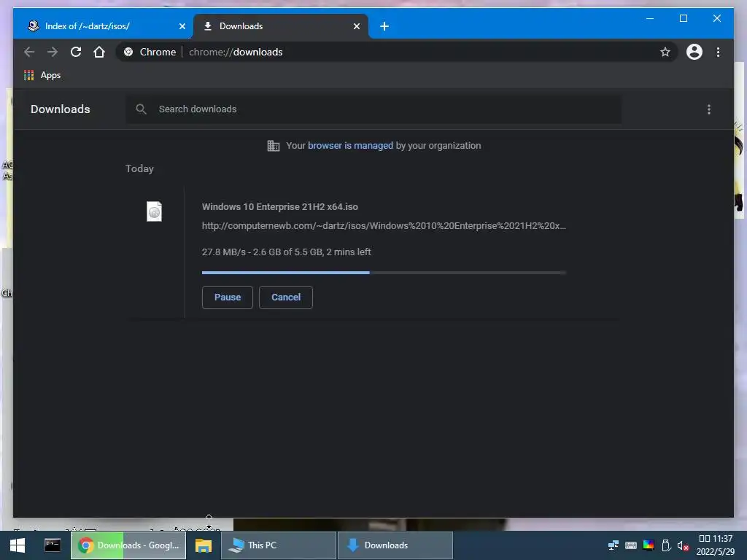Open the home page via house icon

coord(99,52)
